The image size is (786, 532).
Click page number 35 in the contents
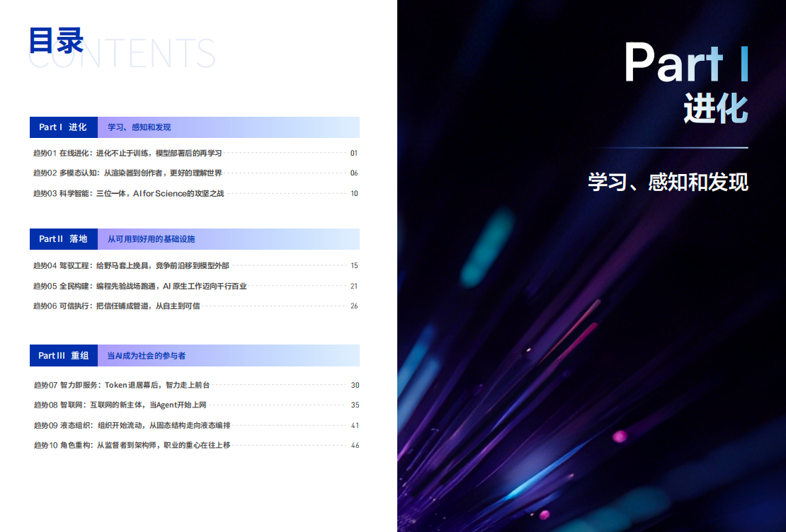point(355,405)
